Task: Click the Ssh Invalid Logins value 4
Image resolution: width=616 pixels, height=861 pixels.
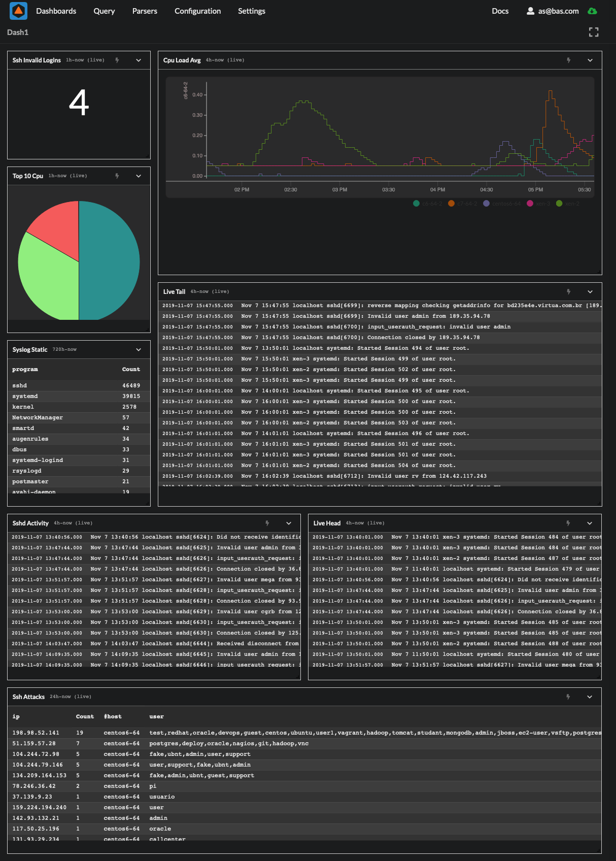Action: 79,103
